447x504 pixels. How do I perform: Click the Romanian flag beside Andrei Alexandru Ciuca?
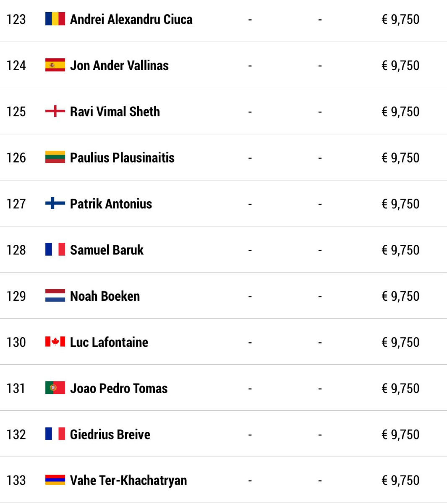(x=55, y=19)
